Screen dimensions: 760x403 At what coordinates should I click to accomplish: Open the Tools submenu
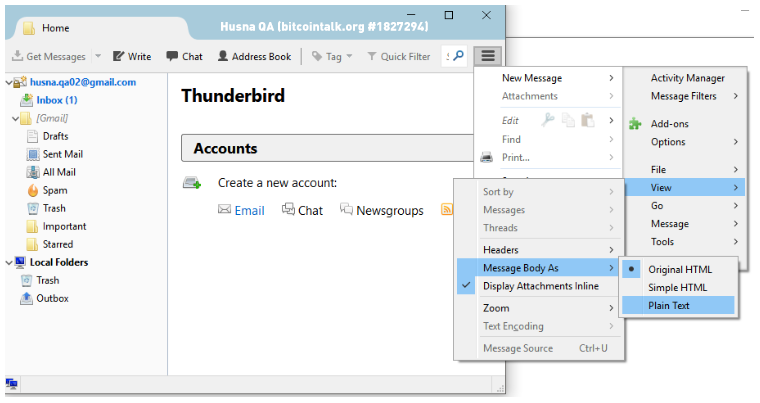tap(685, 242)
